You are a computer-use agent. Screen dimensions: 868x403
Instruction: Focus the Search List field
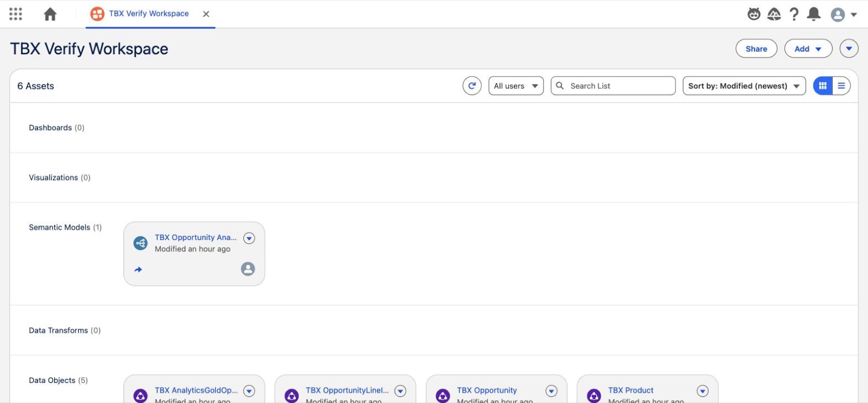613,86
